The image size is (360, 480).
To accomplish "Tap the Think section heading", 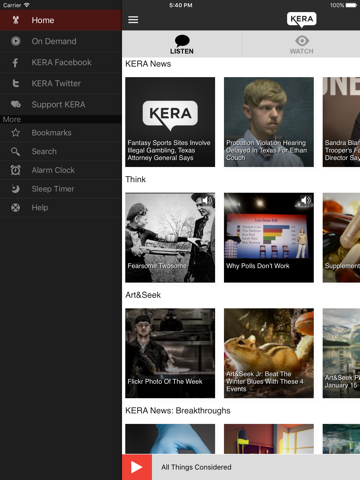I will click(x=135, y=179).
